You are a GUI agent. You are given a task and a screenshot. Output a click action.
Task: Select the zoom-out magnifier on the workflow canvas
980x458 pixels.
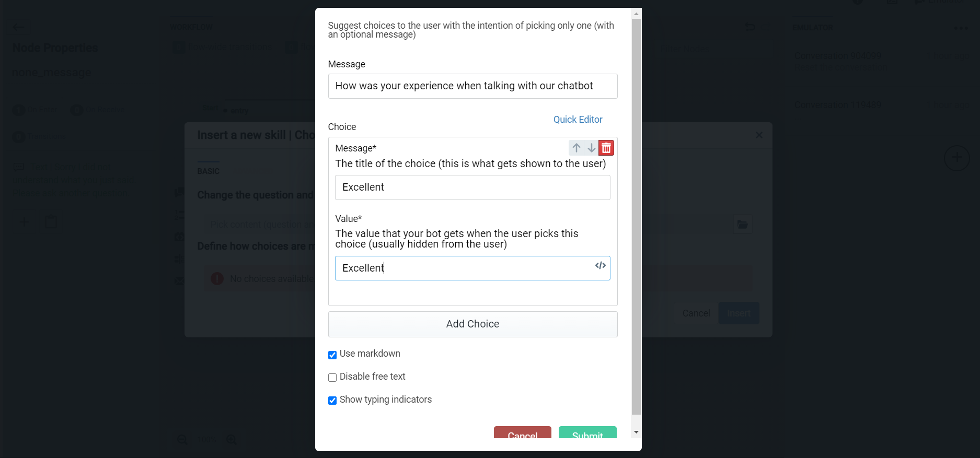[181, 439]
